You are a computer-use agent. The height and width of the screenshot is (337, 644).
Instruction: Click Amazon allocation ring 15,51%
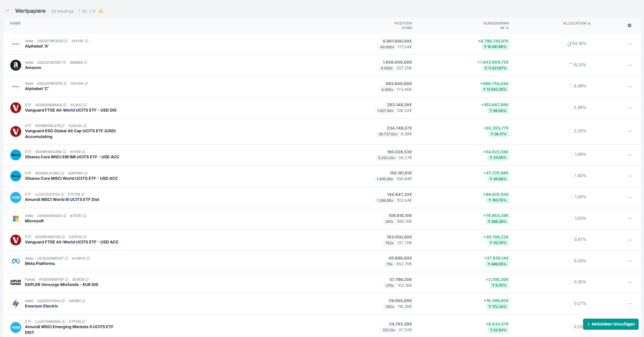point(570,65)
